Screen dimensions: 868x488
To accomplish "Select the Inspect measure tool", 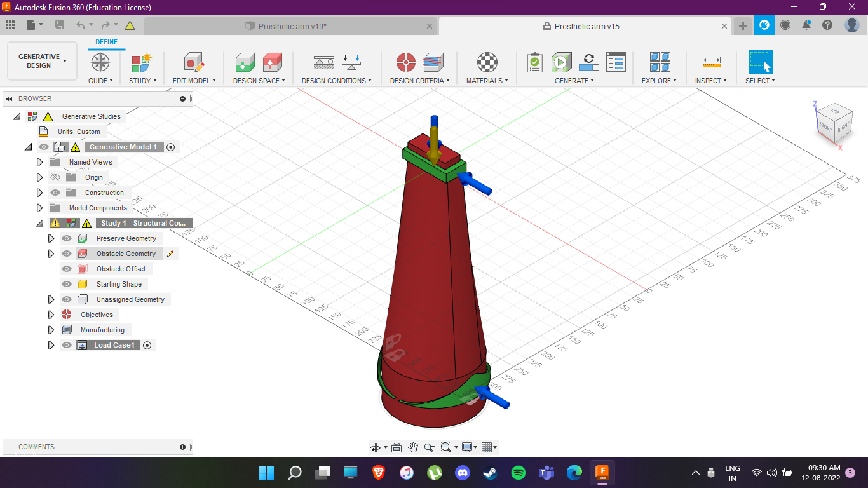I will [x=710, y=62].
